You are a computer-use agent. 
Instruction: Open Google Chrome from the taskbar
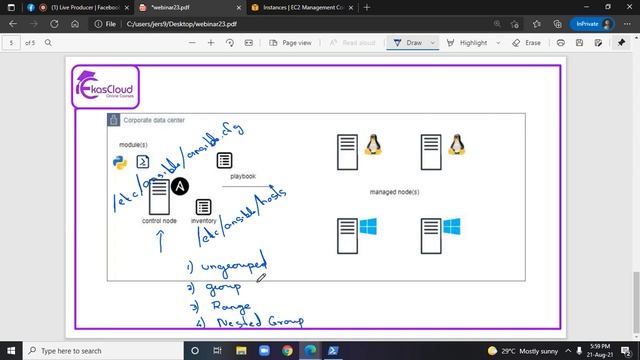(287, 351)
